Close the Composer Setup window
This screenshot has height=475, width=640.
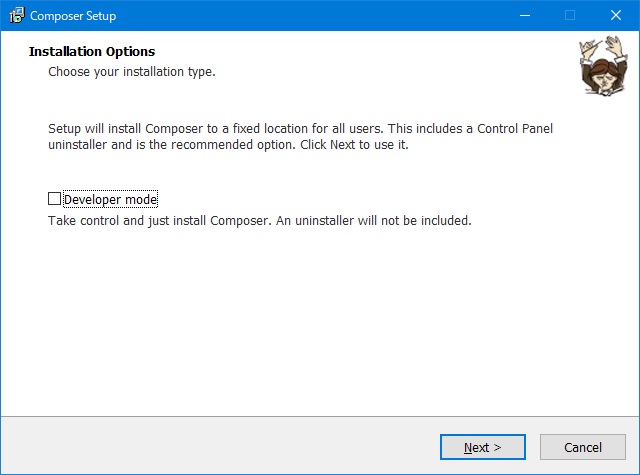coord(616,15)
